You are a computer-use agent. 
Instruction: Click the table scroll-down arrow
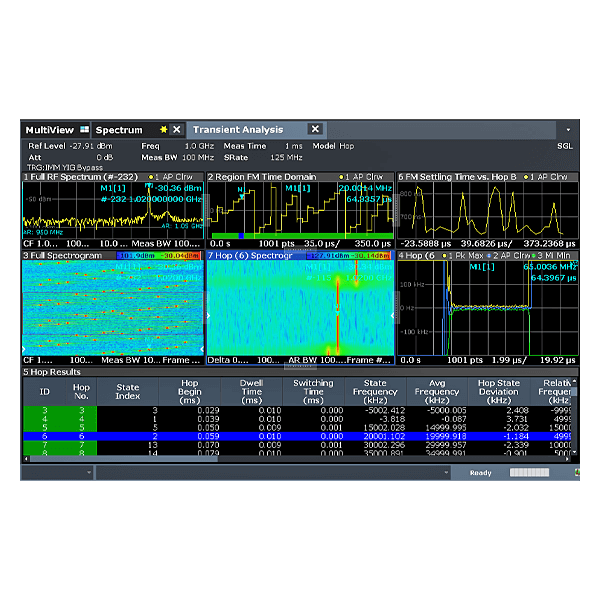[574, 452]
